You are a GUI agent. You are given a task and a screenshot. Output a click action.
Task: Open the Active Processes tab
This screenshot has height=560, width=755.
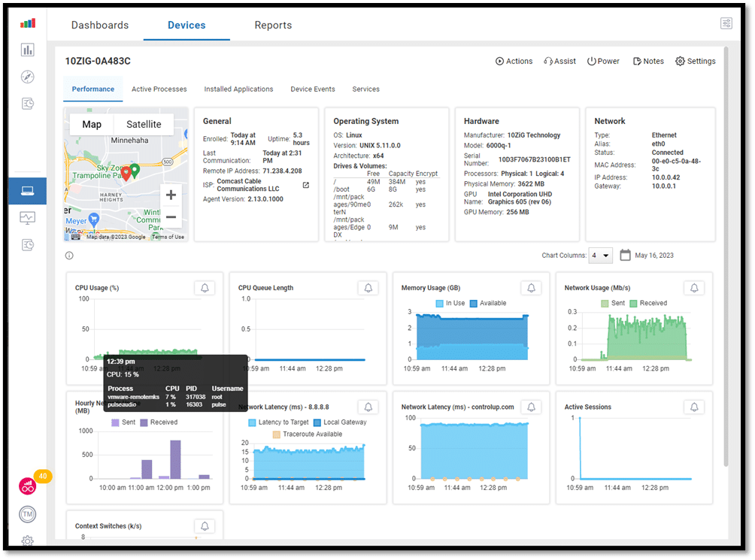(x=159, y=89)
